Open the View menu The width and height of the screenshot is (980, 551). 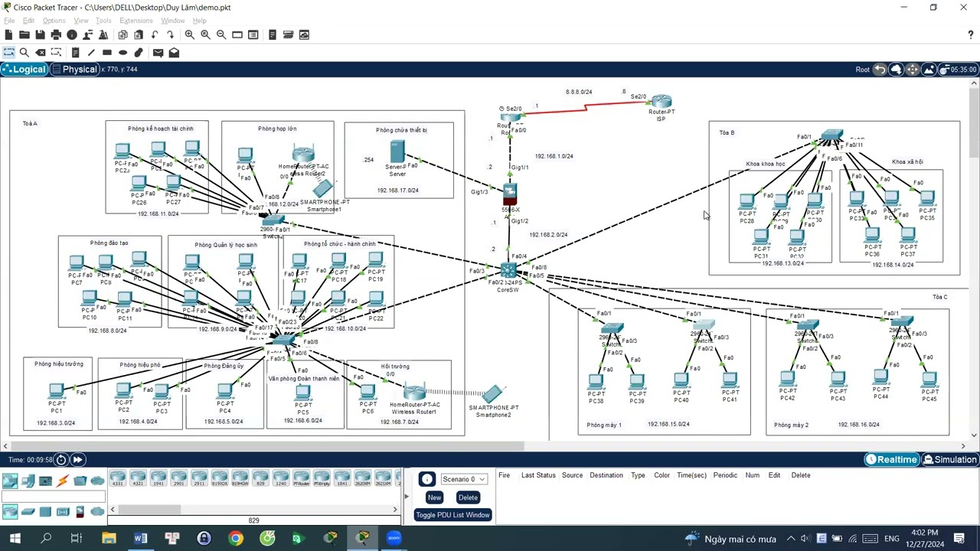tap(80, 21)
